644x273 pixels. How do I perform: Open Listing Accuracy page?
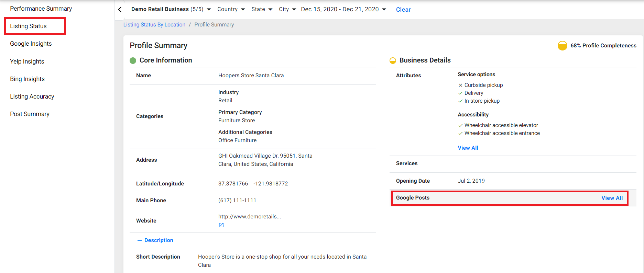32,96
